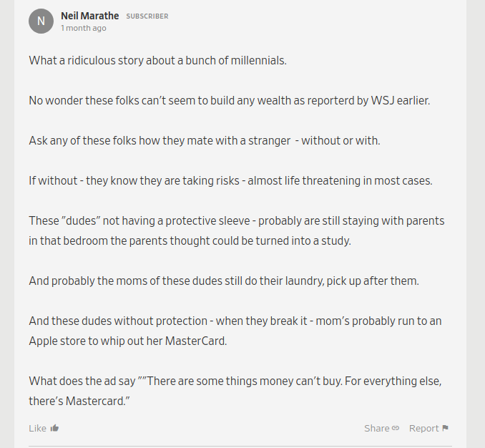
Task: Click the 'protective sleeve' paragraph's first line
Action: [x=237, y=221]
